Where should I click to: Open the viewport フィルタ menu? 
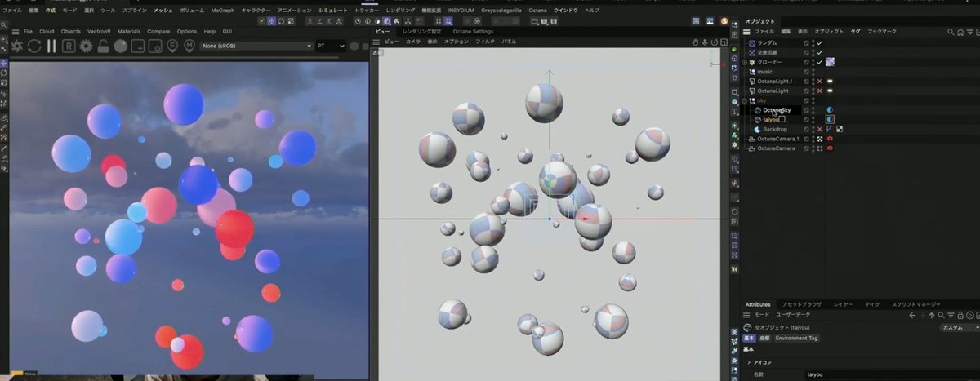coord(485,40)
